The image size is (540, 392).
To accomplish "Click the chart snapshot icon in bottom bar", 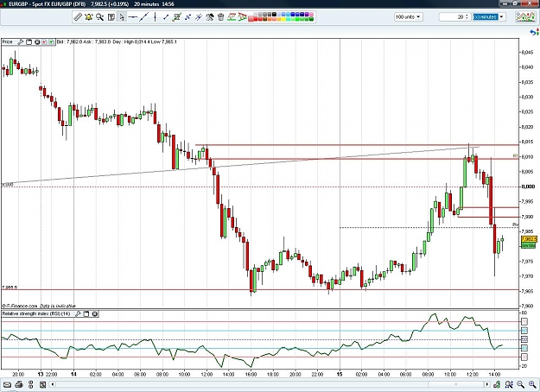I will [42, 384].
